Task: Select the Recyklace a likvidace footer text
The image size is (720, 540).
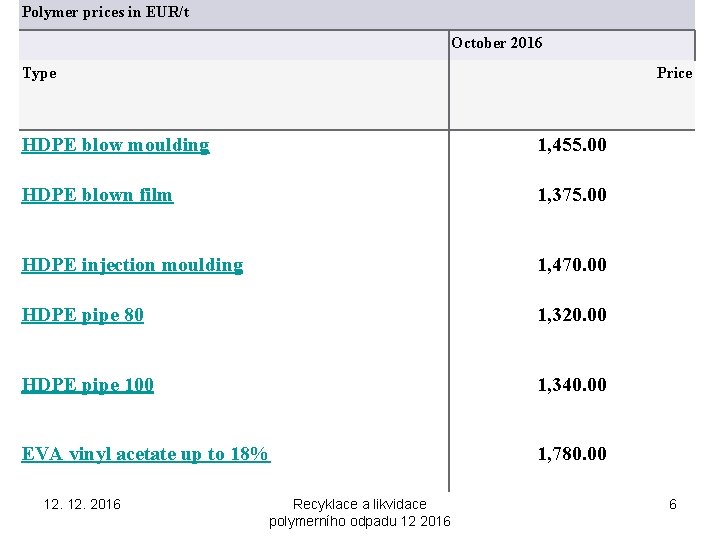Action: pos(360,504)
